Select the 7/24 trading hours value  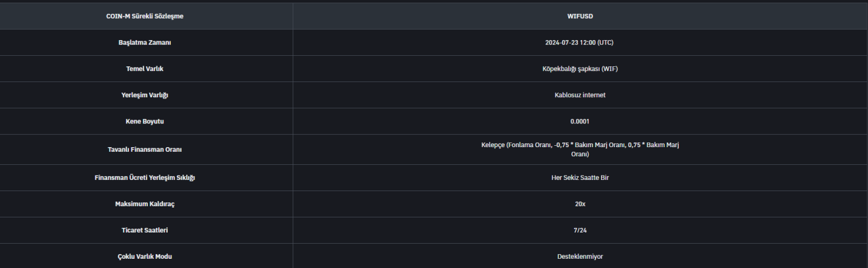pos(579,231)
